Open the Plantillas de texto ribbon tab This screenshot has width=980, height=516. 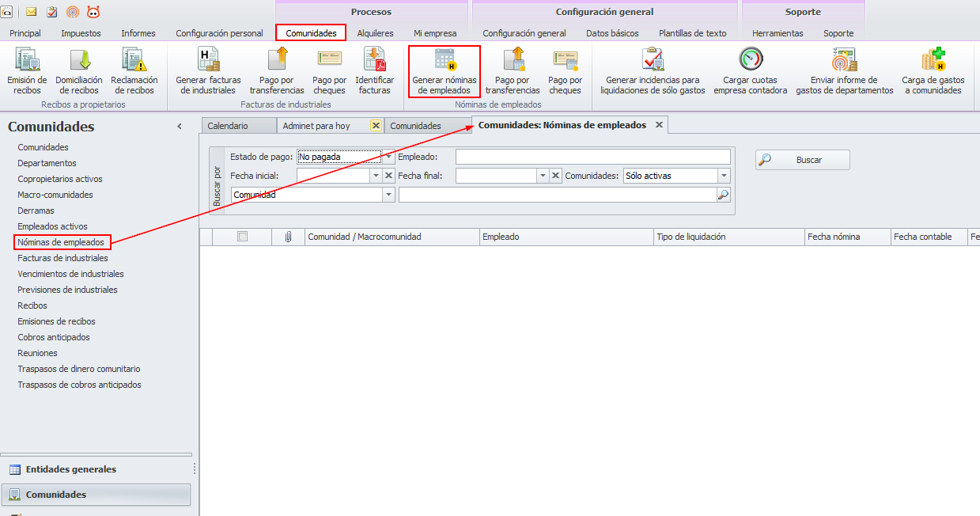693,33
